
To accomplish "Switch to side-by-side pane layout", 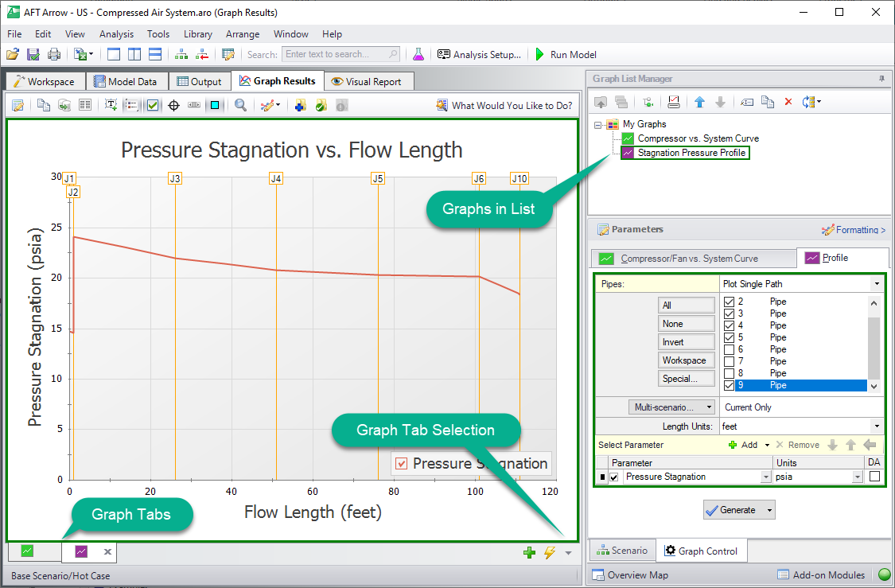I will click(x=134, y=54).
